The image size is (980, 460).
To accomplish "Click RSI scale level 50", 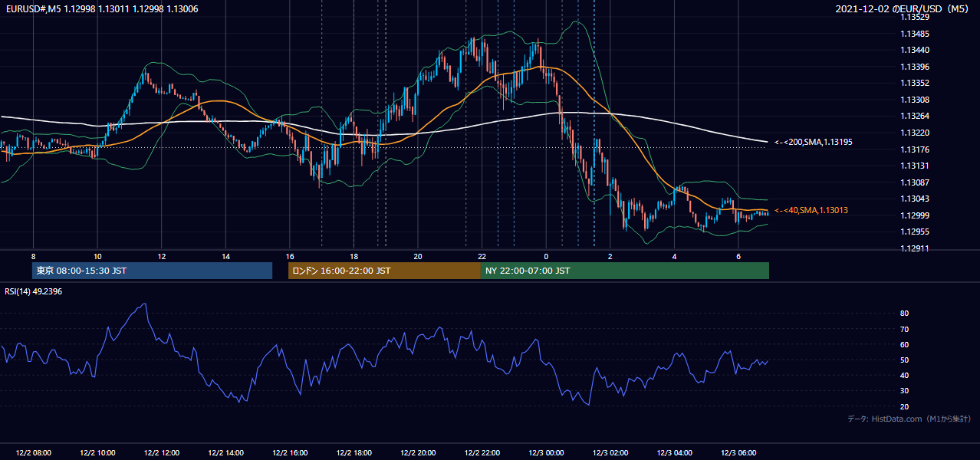I will point(905,360).
